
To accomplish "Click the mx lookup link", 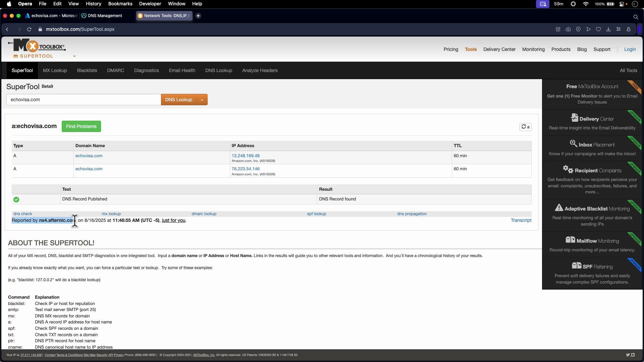I will click(111, 214).
